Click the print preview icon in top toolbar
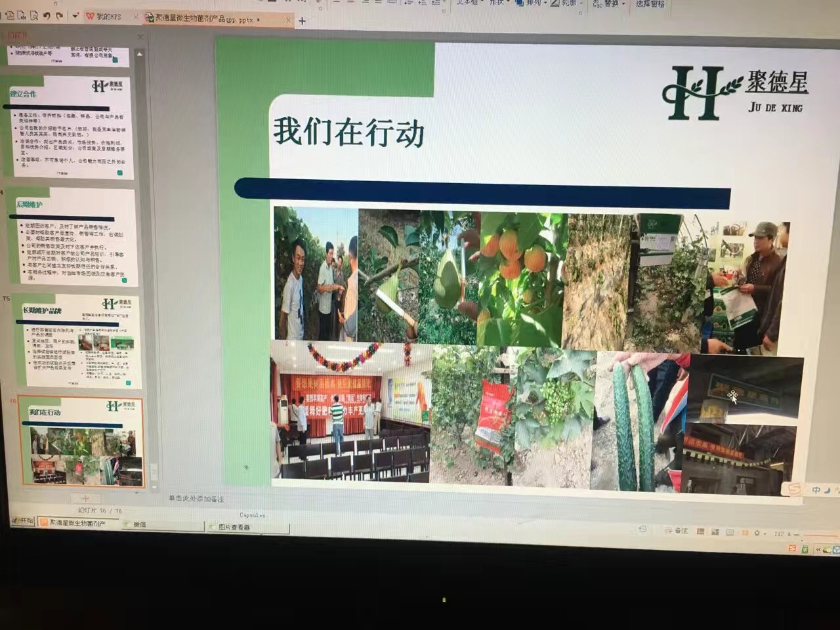Screen dimensions: 840x630 pos(34,16)
